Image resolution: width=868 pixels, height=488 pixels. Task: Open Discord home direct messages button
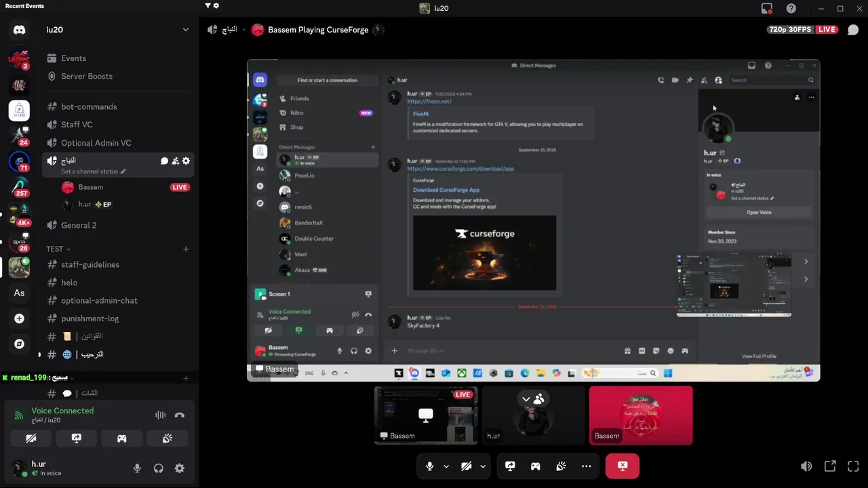[19, 30]
